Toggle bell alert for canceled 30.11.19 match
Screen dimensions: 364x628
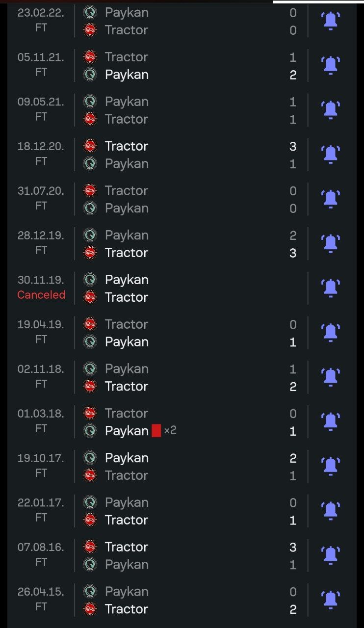(331, 288)
